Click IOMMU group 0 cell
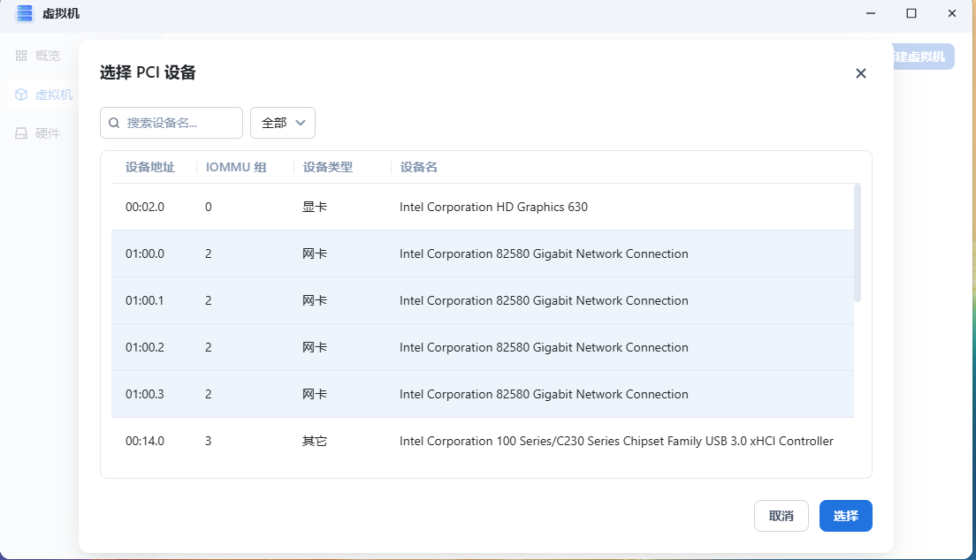The height and width of the screenshot is (560, 976). click(x=209, y=208)
